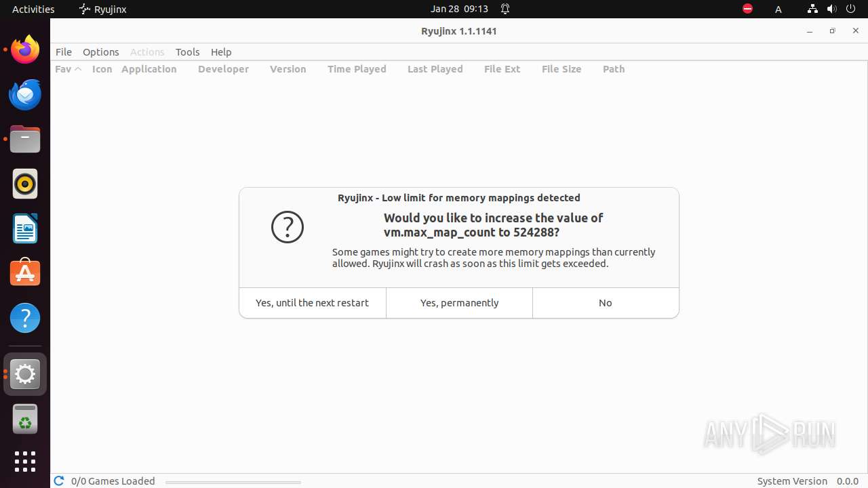Viewport: 868px width, 488px height.
Task: Close the Ryujinx window
Action: pyautogui.click(x=856, y=31)
